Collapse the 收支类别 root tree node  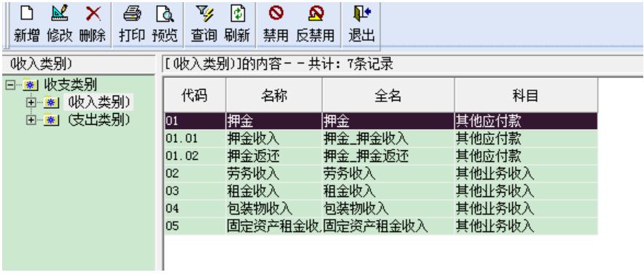(10, 85)
